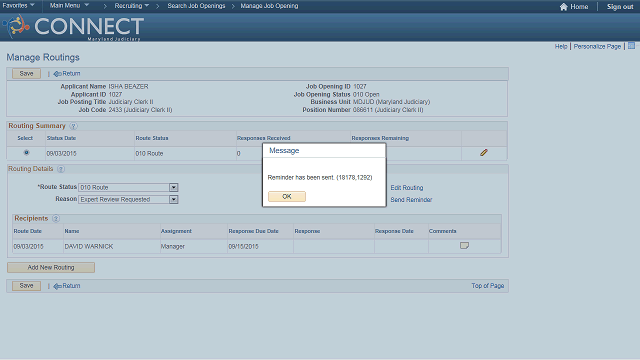Open Routing Summary help question mark icon
The width and height of the screenshot is (640, 360).
(73, 126)
